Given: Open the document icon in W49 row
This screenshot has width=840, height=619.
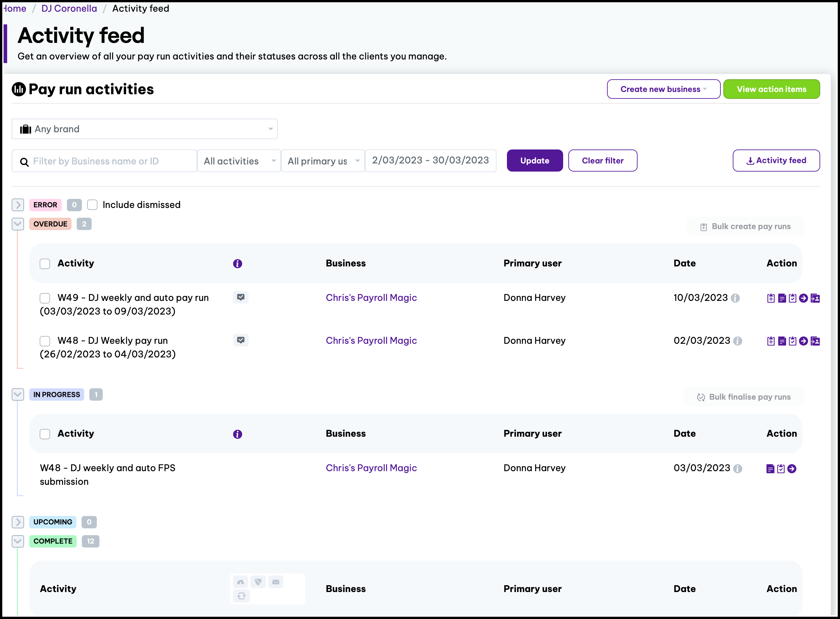Looking at the screenshot, I should point(782,298).
